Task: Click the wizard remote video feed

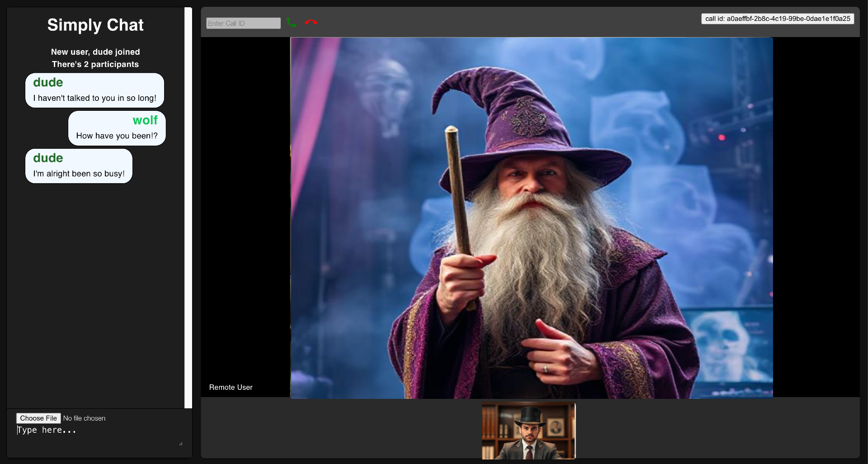Action: point(531,218)
